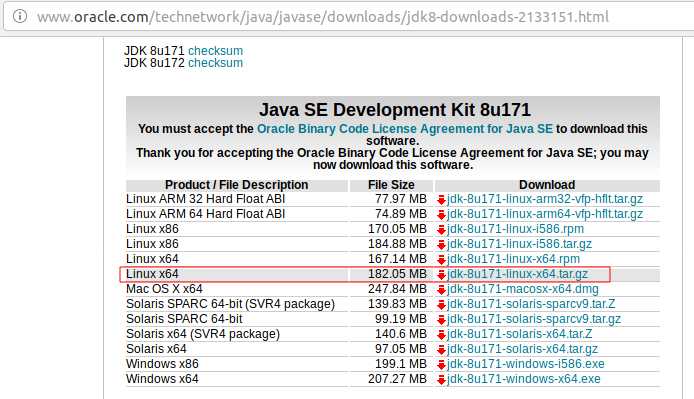694x399 pixels.
Task: Click the Product / File Description column header
Action: pyautogui.click(x=236, y=185)
